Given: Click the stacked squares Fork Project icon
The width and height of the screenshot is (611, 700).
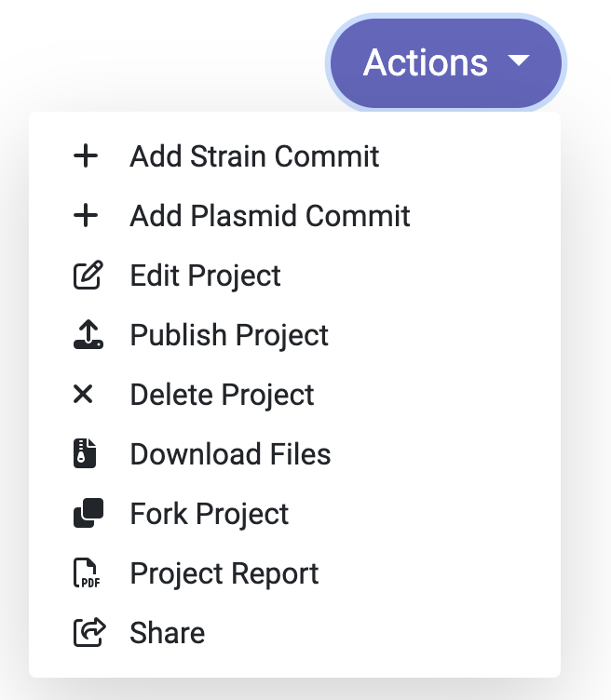Looking at the screenshot, I should 88,513.
